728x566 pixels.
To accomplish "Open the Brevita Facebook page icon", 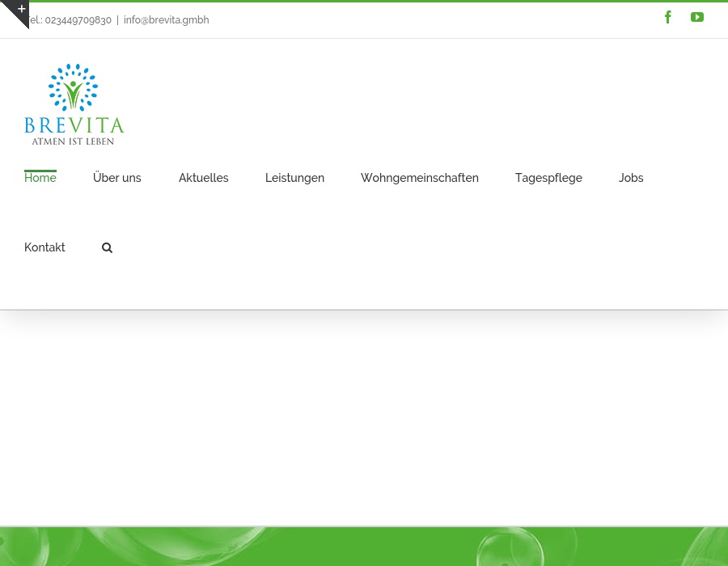I will [x=668, y=17].
